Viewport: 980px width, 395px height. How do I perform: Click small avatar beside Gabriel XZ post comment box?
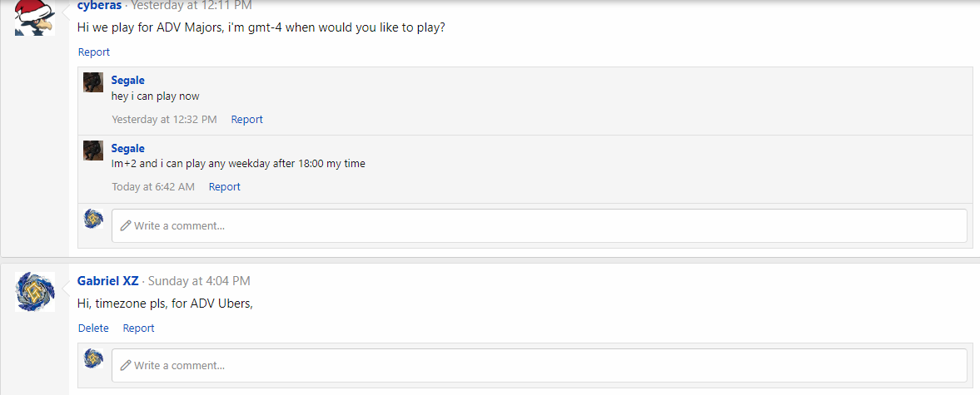point(94,358)
